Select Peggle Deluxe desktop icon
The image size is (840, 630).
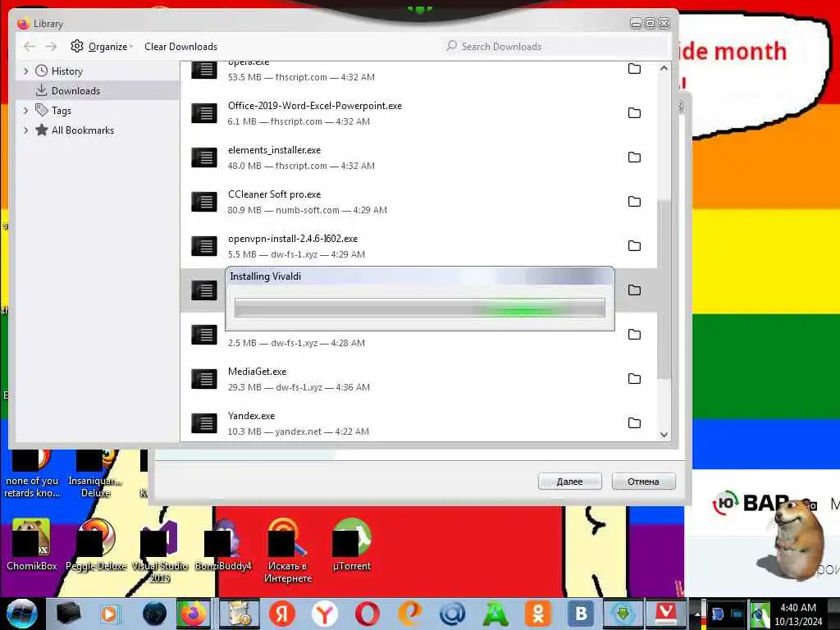coord(96,545)
